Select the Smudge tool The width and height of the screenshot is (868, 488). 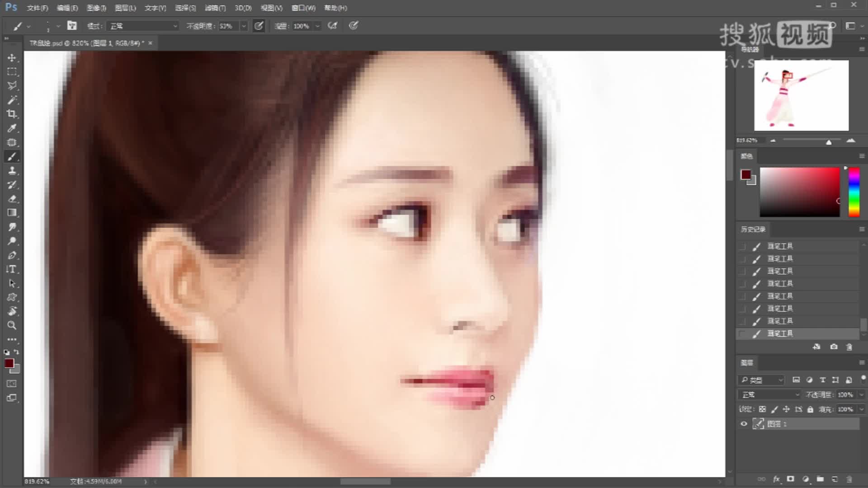pyautogui.click(x=12, y=227)
